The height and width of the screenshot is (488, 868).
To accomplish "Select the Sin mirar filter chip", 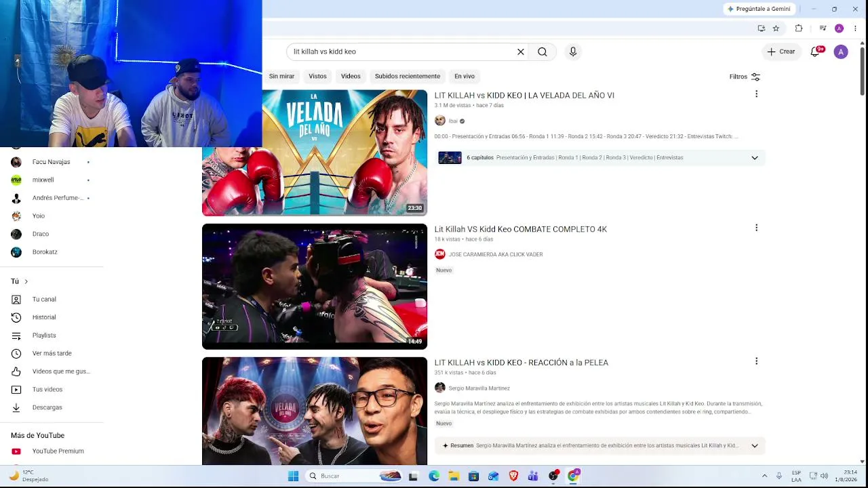I will pyautogui.click(x=281, y=76).
